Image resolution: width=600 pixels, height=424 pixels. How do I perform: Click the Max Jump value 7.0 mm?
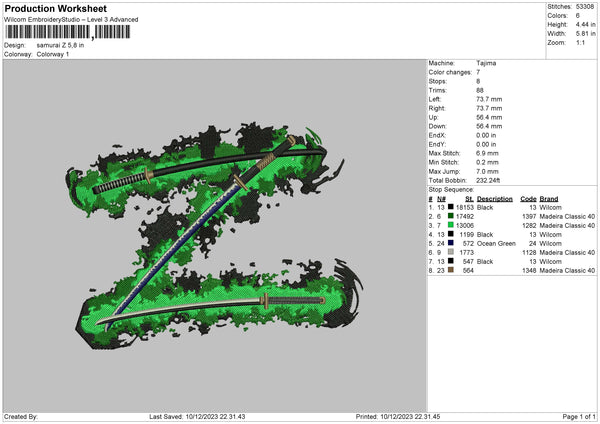click(487, 172)
